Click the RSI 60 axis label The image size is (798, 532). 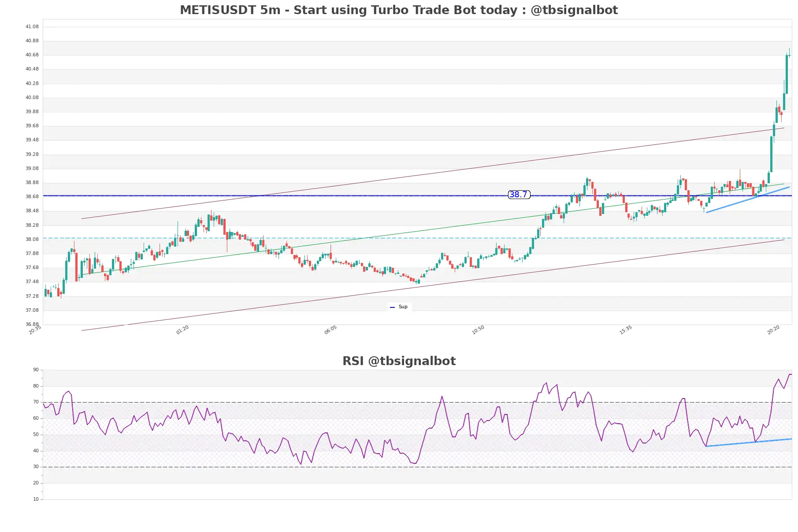coord(36,418)
